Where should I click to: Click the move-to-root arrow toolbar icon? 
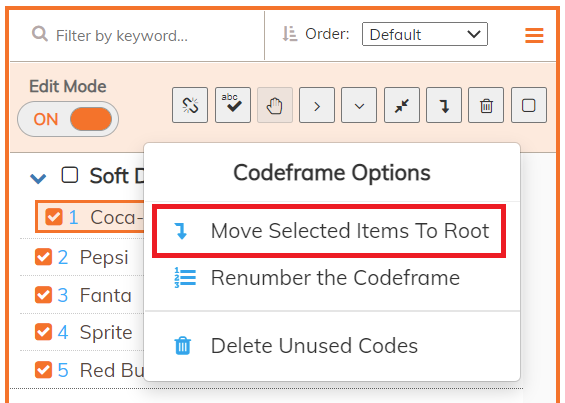click(x=444, y=105)
